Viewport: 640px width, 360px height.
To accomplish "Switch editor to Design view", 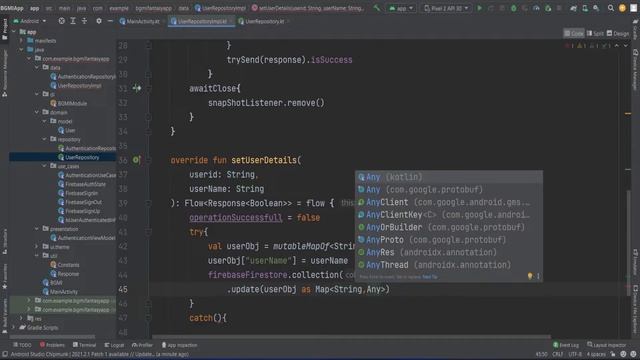I will pos(618,33).
